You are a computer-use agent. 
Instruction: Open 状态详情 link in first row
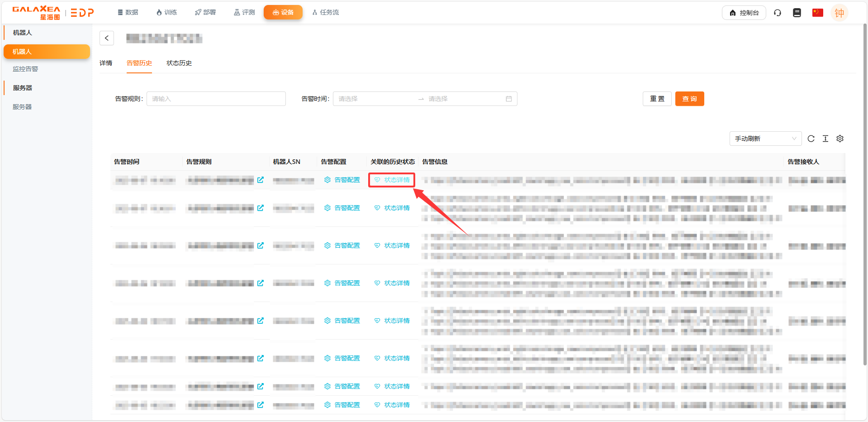click(392, 180)
